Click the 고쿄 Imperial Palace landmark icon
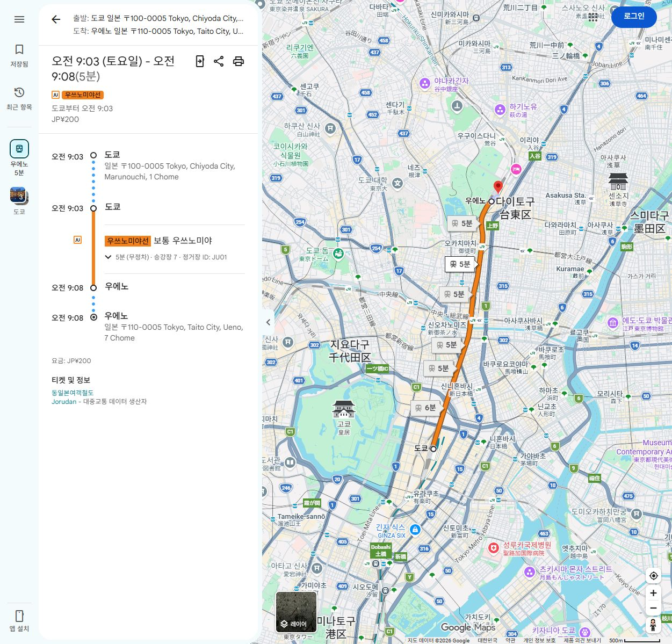This screenshot has width=672, height=644. [x=344, y=409]
